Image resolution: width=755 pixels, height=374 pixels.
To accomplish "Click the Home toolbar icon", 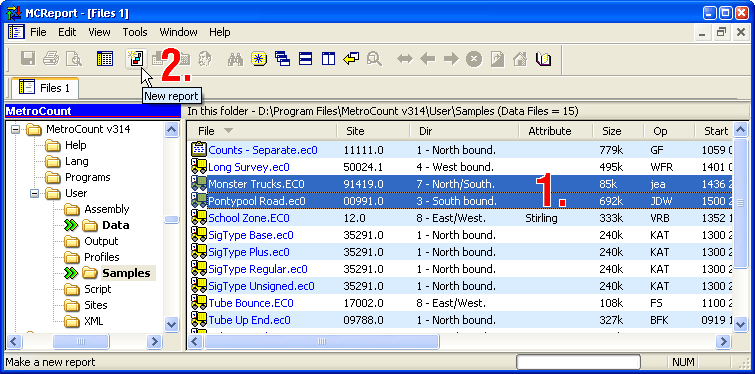I will (520, 59).
